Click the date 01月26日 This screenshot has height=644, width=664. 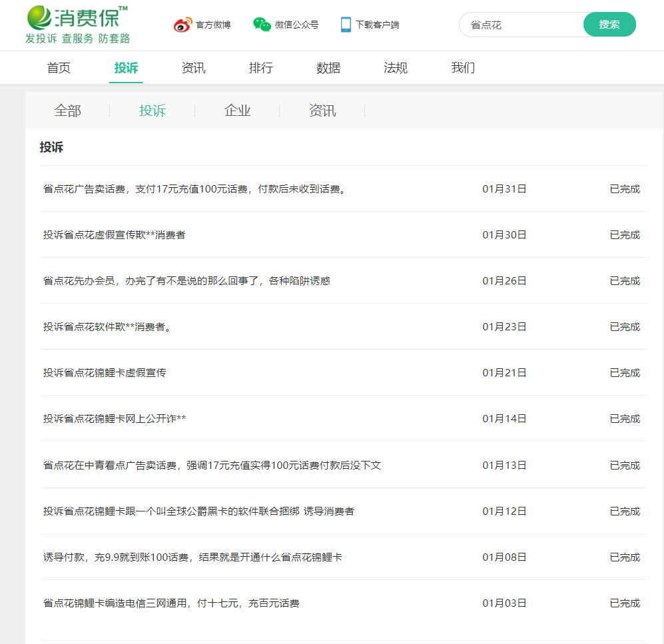pyautogui.click(x=504, y=281)
